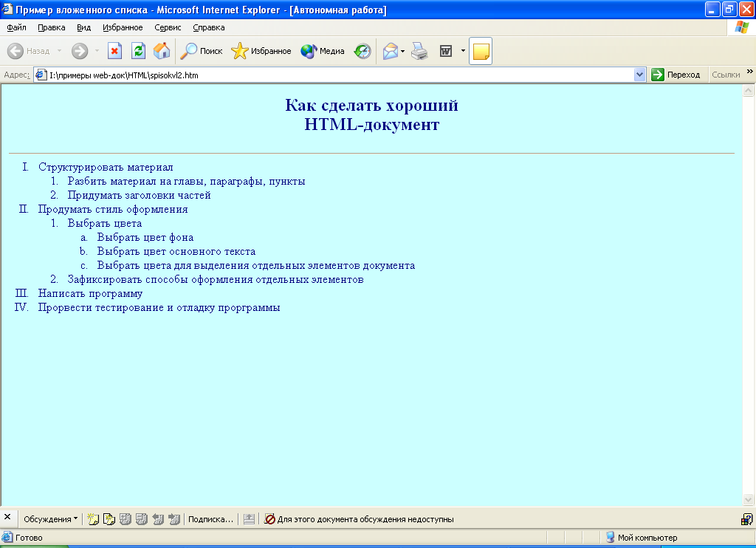Screen dimensions: 756x548
Task: Open the Media (Медиа) panel
Action: click(322, 51)
